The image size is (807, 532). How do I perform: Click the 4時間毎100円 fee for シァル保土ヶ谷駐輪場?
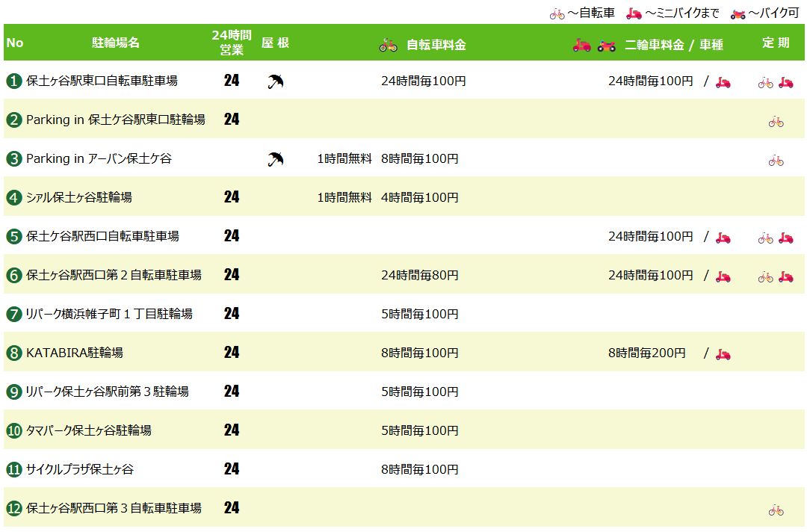click(x=420, y=197)
